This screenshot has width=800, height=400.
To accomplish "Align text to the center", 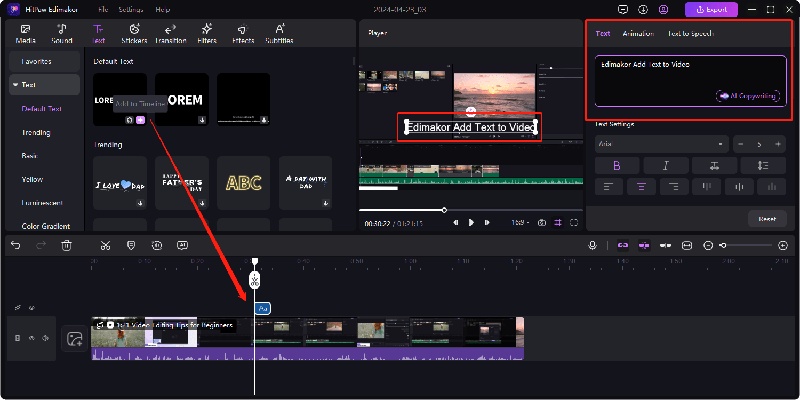I will pyautogui.click(x=641, y=187).
